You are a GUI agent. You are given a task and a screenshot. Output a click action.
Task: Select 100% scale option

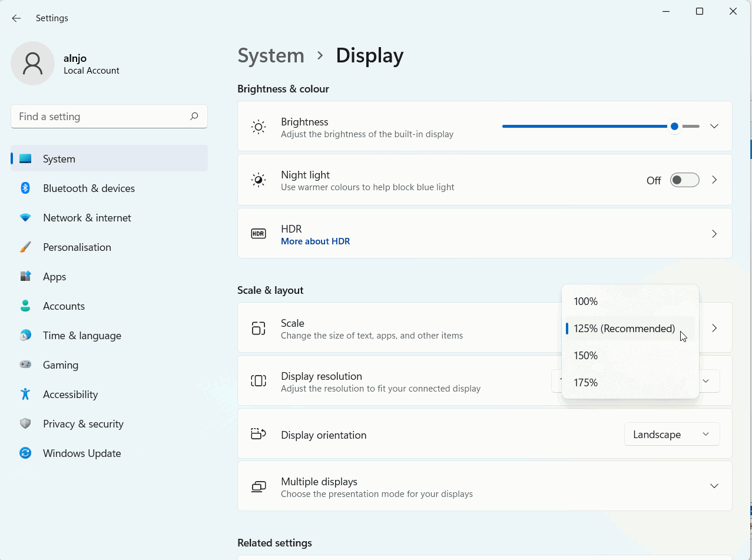pos(630,301)
